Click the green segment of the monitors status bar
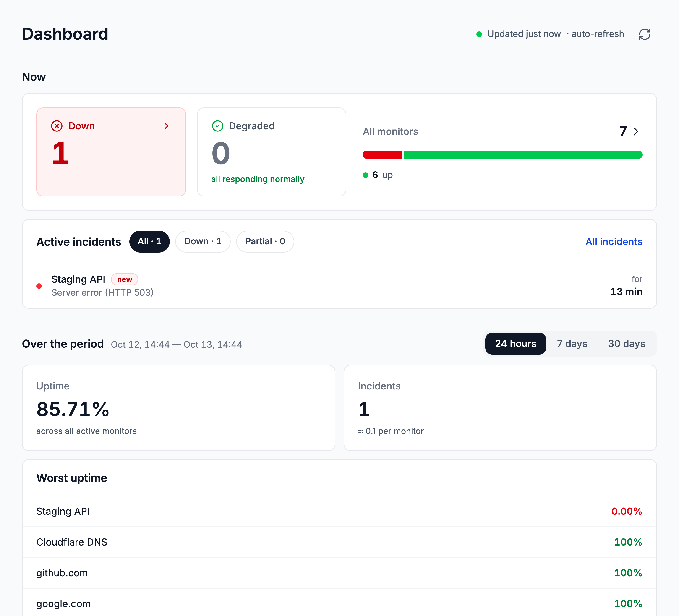679x616 pixels. (x=523, y=155)
